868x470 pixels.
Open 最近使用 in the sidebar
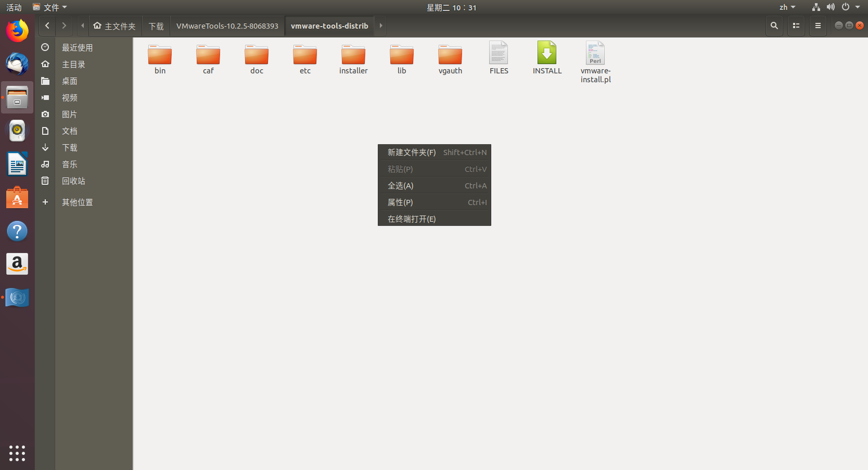(x=84, y=47)
